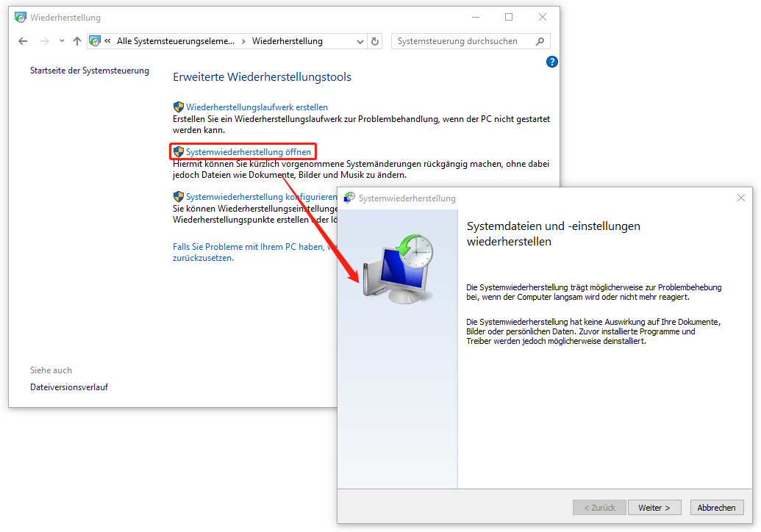Open the Dateiversionsverlauf link
Viewport: 761px width, 532px height.
[68, 386]
